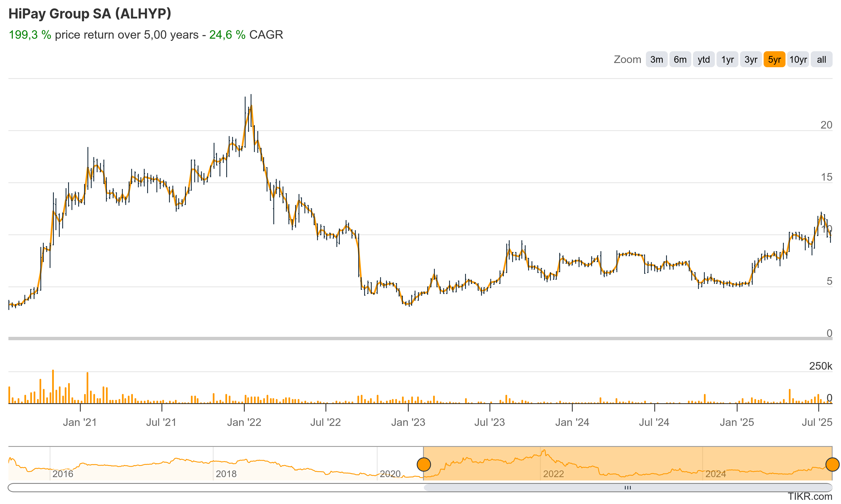Switch chart to ytd zoom
This screenshot has height=504, width=841.
click(x=703, y=59)
